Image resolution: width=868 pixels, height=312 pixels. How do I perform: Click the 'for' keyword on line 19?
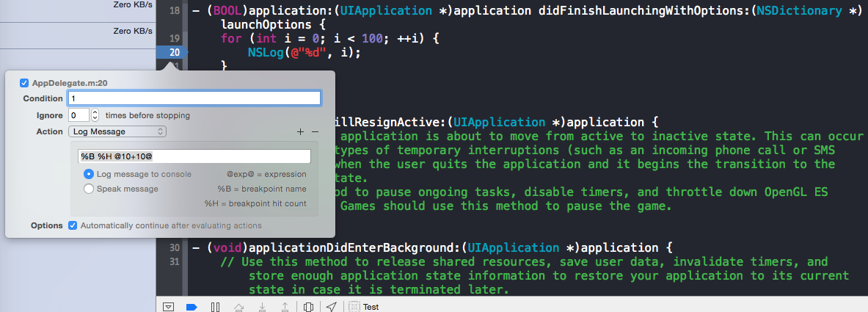coord(231,39)
